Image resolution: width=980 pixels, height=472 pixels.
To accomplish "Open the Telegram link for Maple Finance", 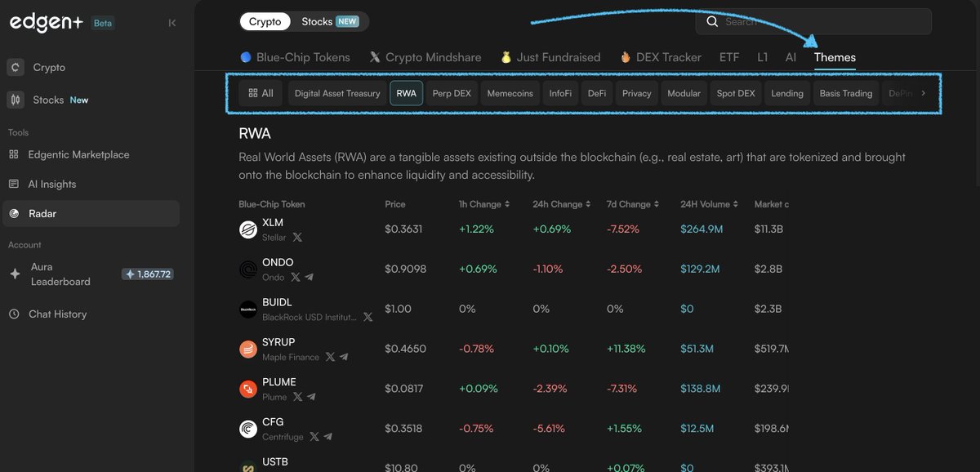I will [x=344, y=357].
